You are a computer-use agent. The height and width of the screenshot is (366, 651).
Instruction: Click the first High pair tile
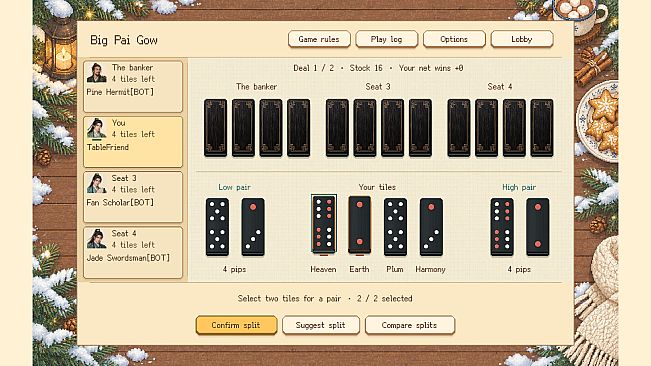[502, 227]
